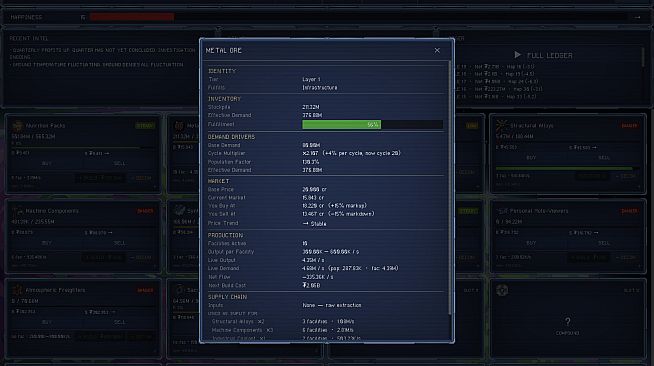Sell Atmospheric Freighters
Screen dimensions: 654x366
coord(120,322)
